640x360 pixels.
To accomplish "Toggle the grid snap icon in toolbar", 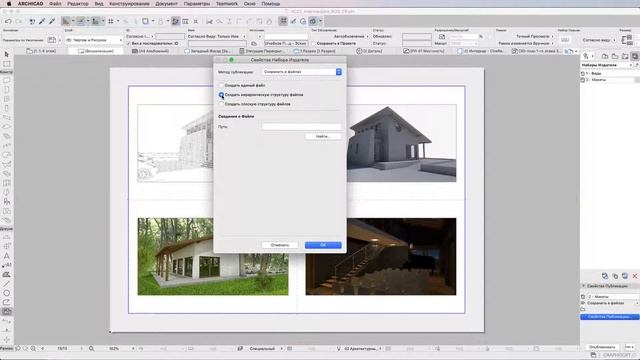I will [x=111, y=21].
